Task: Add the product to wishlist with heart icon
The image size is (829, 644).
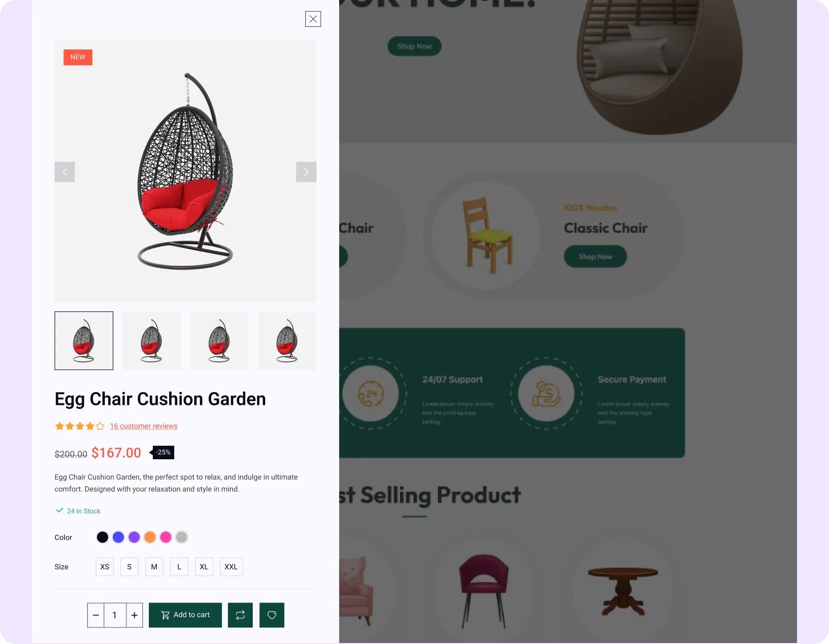Action: point(272,615)
